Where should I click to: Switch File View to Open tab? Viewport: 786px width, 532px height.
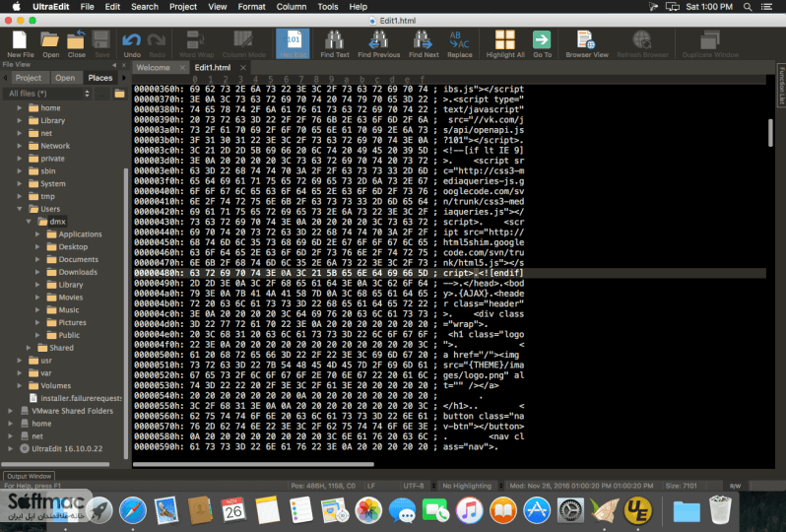[x=65, y=78]
